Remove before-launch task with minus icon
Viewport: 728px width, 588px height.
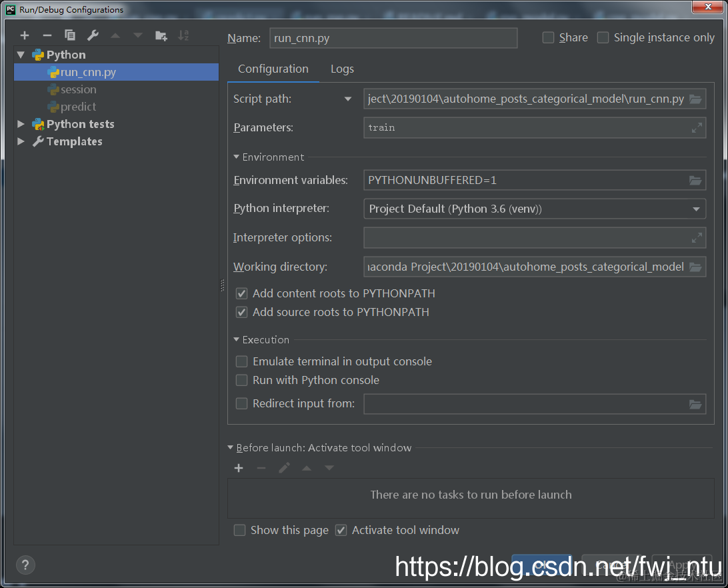(261, 468)
